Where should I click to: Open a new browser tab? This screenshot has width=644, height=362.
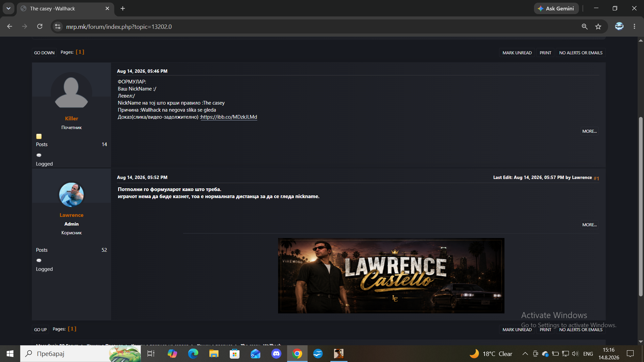[x=123, y=8]
